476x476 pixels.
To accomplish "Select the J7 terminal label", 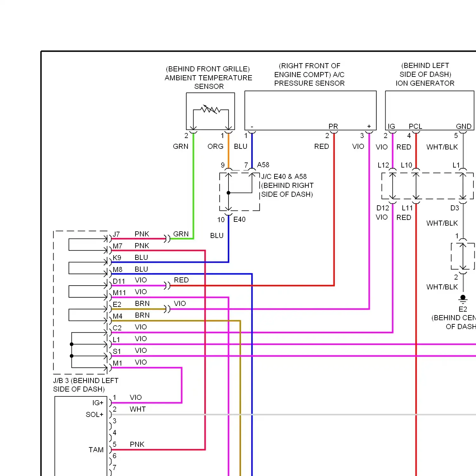I will point(116,234).
